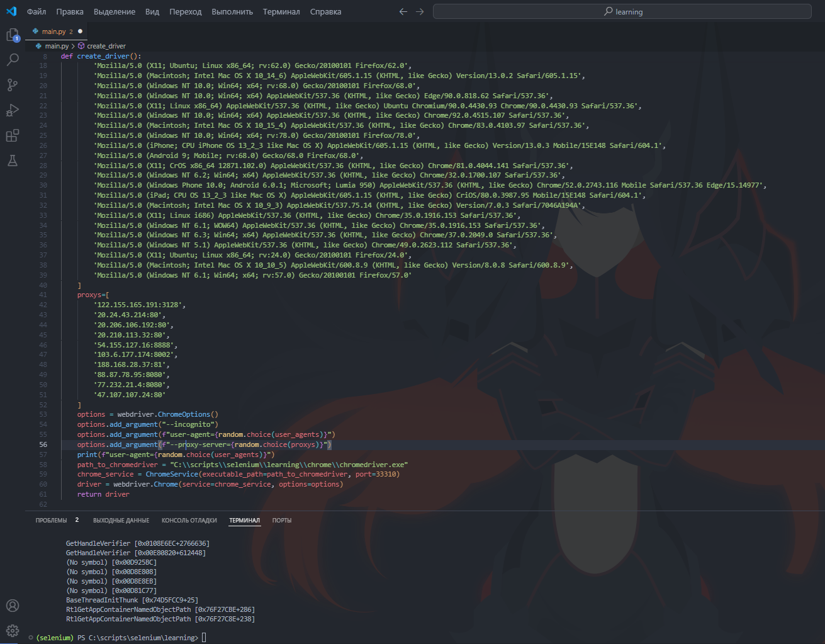Switch to the ПРОБЛЕМЫ panel tab

(x=51, y=521)
